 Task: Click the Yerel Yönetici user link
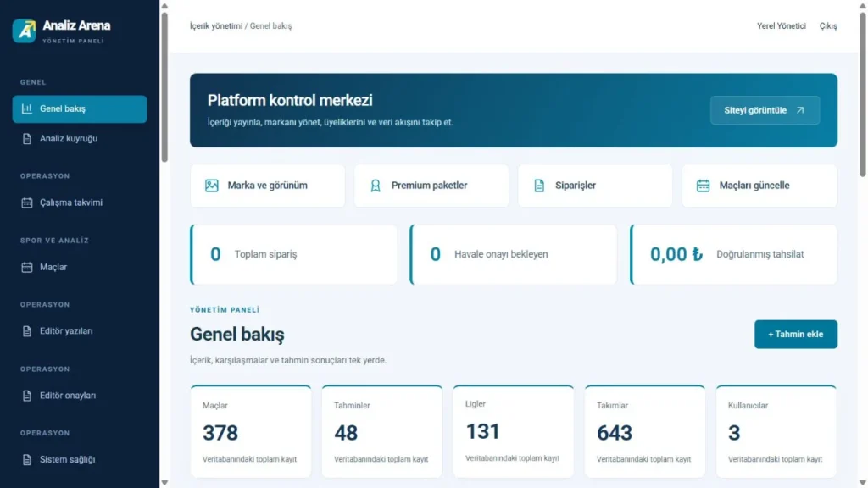(781, 26)
